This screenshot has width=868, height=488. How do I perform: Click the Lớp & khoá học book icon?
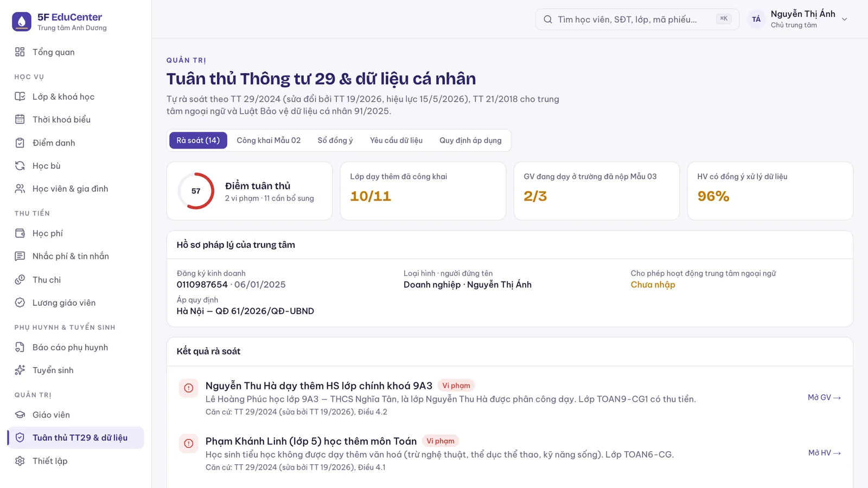[20, 97]
